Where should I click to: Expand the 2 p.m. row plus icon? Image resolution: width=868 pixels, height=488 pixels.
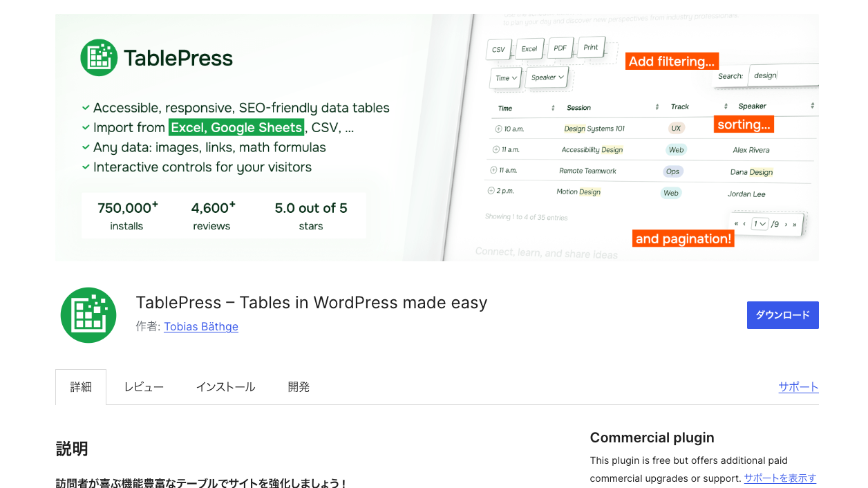(491, 191)
